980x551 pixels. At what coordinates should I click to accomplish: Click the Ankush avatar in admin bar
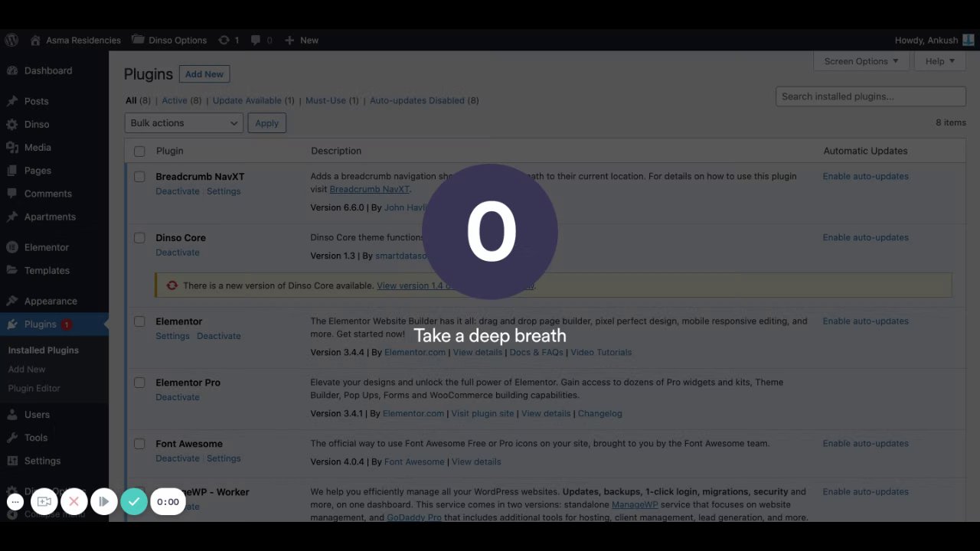(968, 40)
